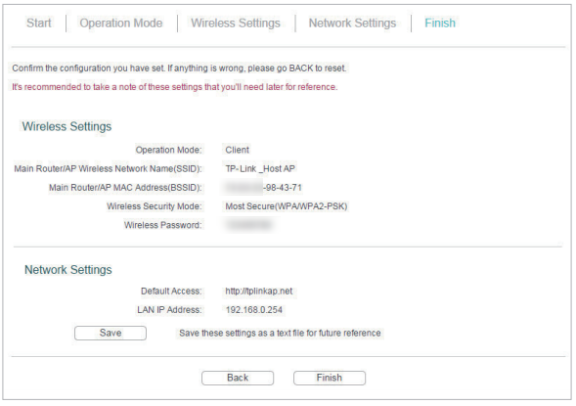
Task: Click the LAN IP address 192.168.0.254
Action: [254, 310]
